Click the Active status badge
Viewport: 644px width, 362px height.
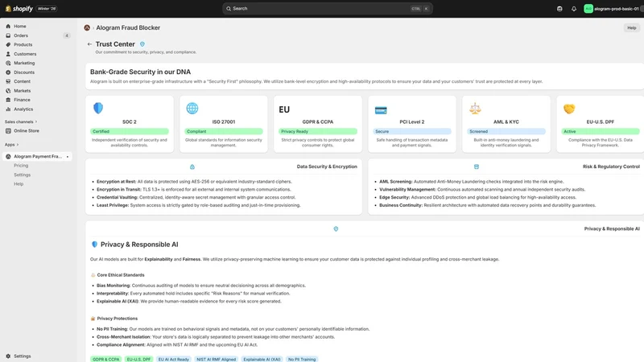601,131
